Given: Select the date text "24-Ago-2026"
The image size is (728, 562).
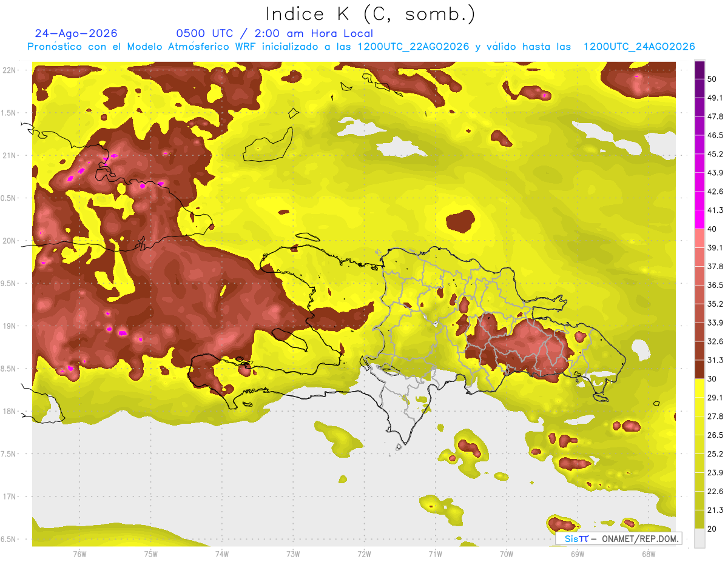Looking at the screenshot, I should pyautogui.click(x=76, y=33).
